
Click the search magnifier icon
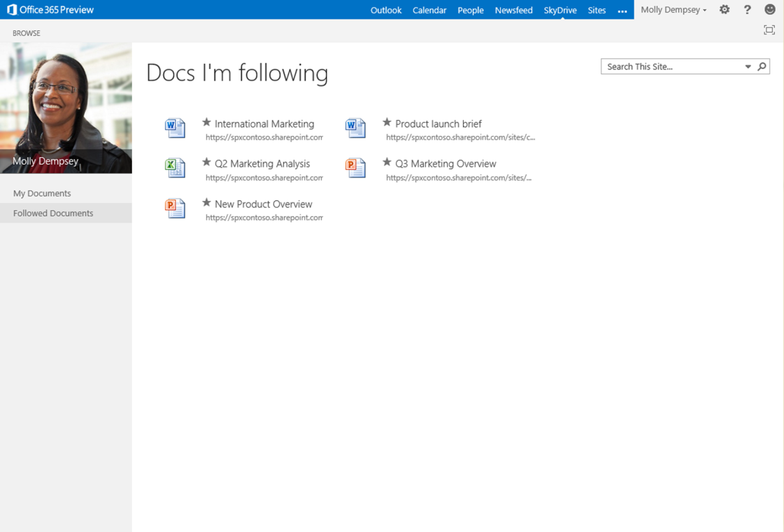coord(762,66)
